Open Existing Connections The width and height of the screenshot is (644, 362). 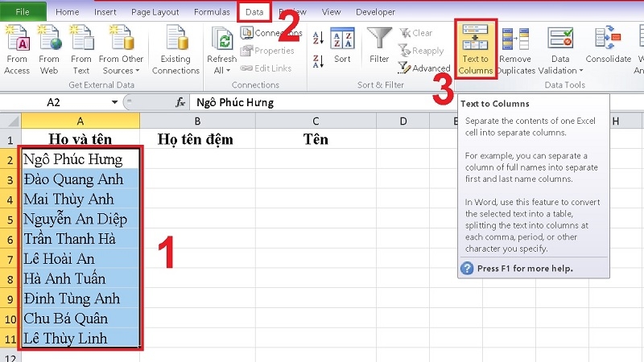click(x=175, y=50)
